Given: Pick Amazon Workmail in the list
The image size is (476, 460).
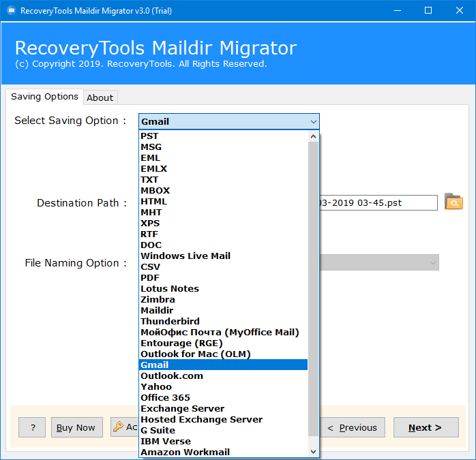Looking at the screenshot, I should point(223,452).
